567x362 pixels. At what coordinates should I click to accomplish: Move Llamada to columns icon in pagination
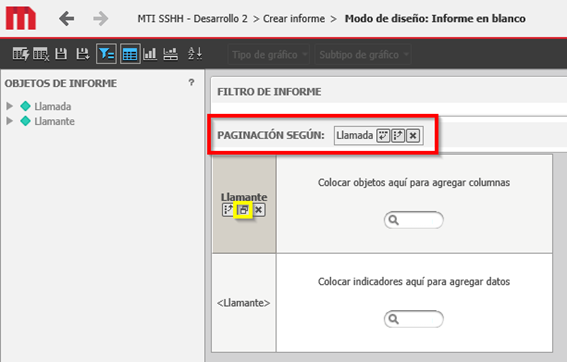click(x=398, y=136)
